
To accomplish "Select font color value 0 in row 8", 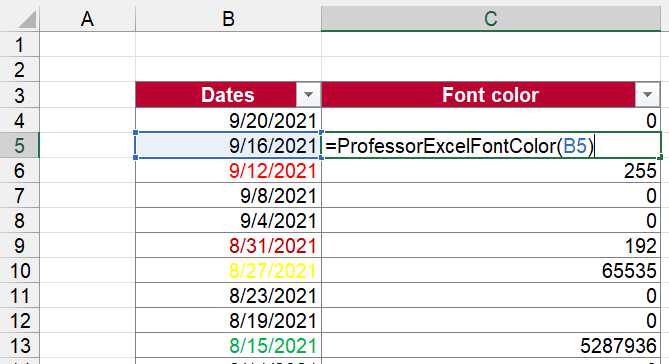I will [491, 221].
